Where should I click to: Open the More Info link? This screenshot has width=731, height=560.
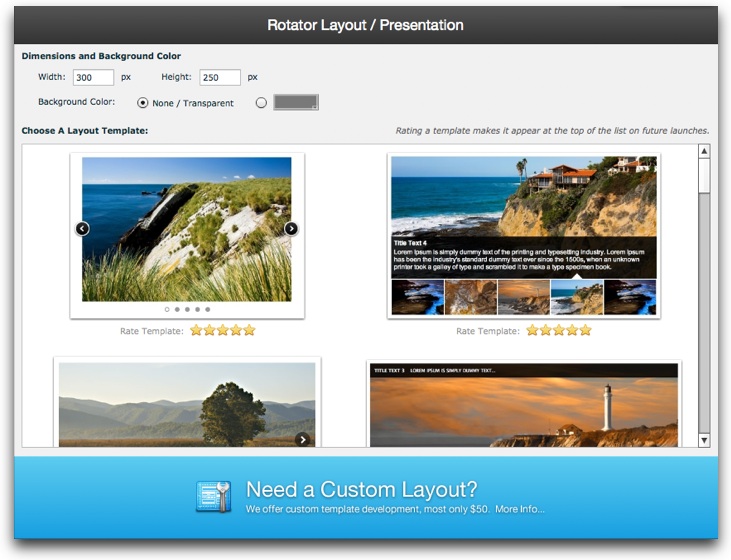coord(520,509)
